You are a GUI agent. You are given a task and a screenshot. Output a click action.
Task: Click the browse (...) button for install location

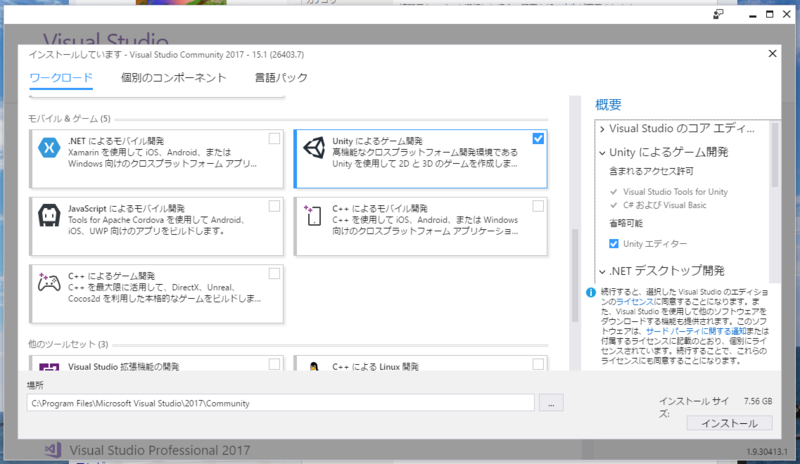[551, 403]
